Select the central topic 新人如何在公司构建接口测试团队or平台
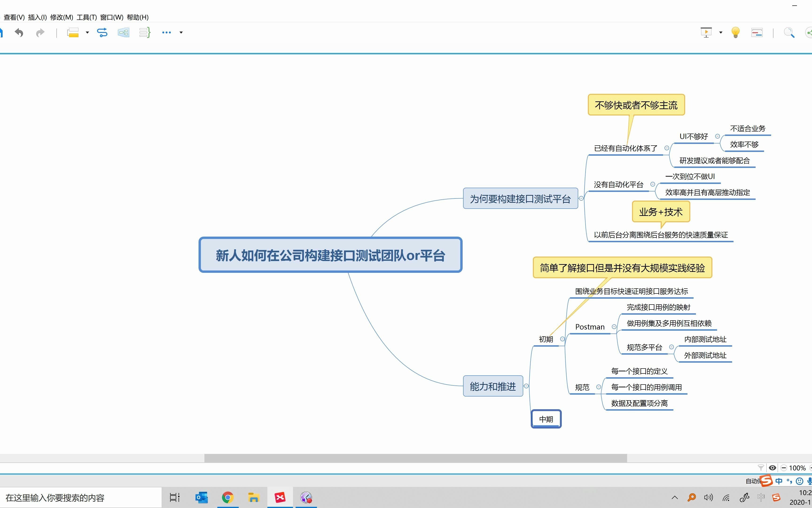This screenshot has height=508, width=812. (331, 255)
